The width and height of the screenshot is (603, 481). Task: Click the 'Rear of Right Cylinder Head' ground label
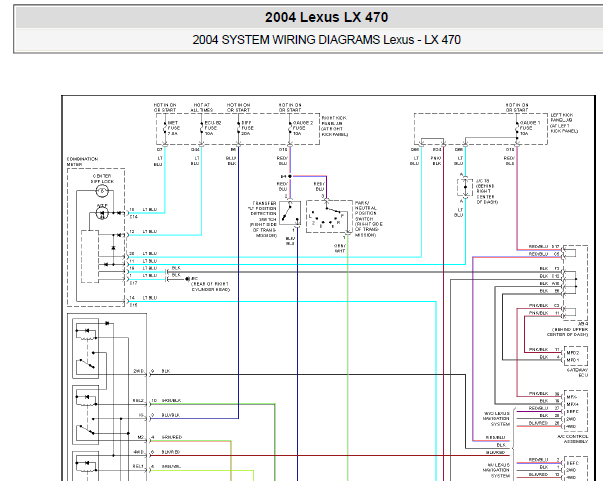pos(210,286)
